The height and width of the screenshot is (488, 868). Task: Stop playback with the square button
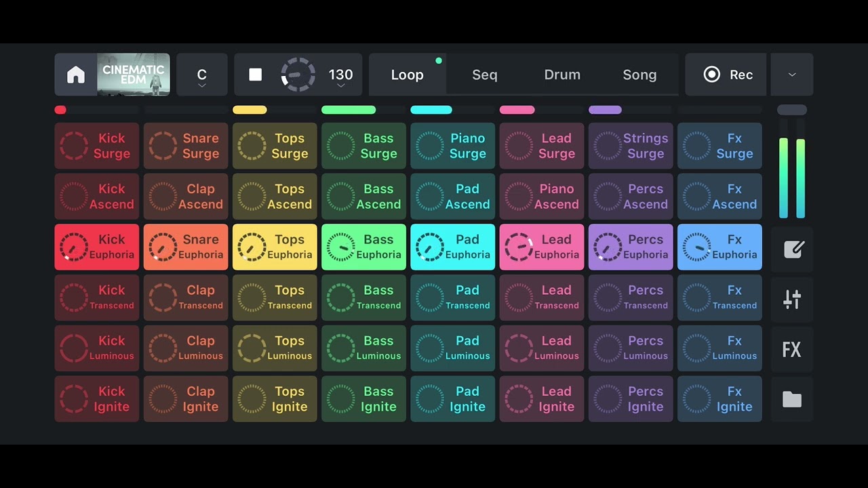click(256, 75)
